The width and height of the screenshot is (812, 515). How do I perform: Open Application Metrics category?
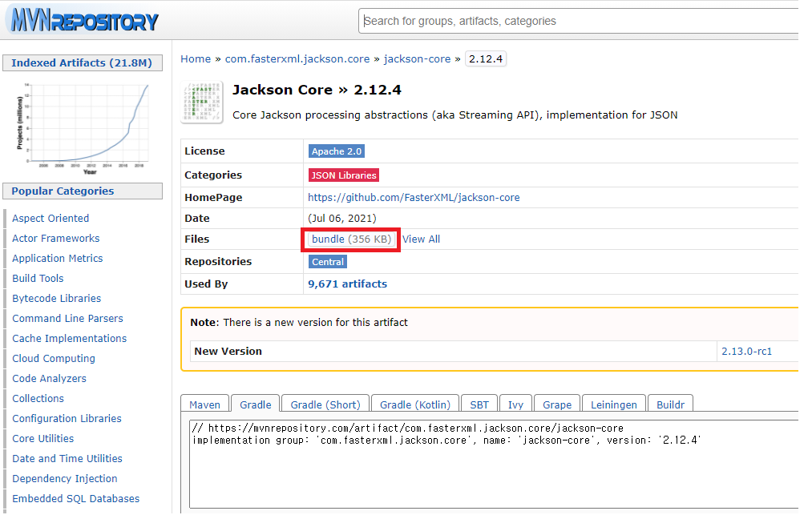pos(58,258)
